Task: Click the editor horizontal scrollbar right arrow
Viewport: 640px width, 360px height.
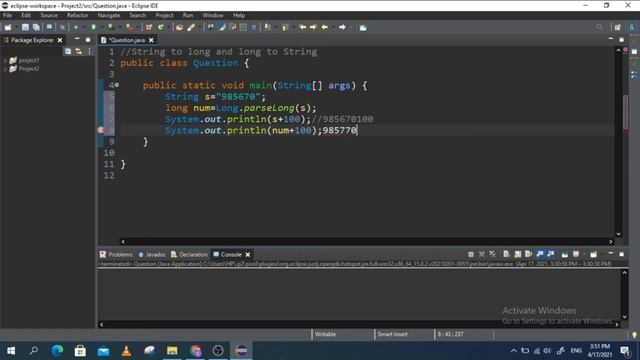Action: [x=611, y=242]
